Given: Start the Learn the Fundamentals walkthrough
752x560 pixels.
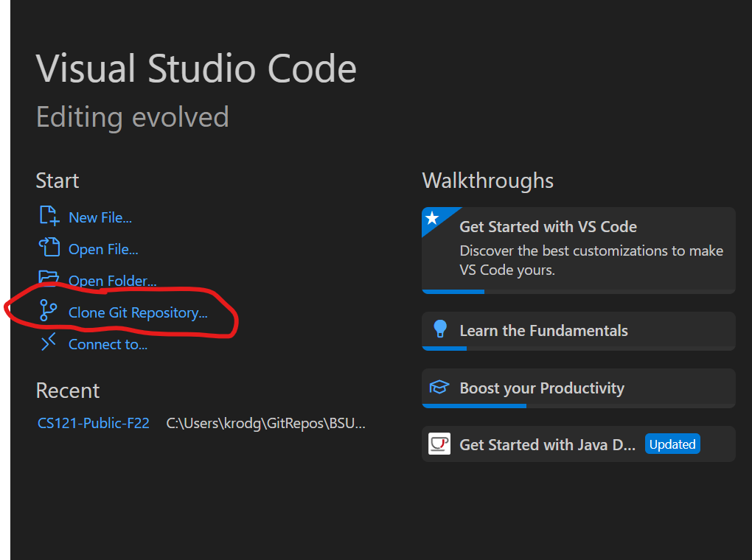Looking at the screenshot, I should [543, 330].
